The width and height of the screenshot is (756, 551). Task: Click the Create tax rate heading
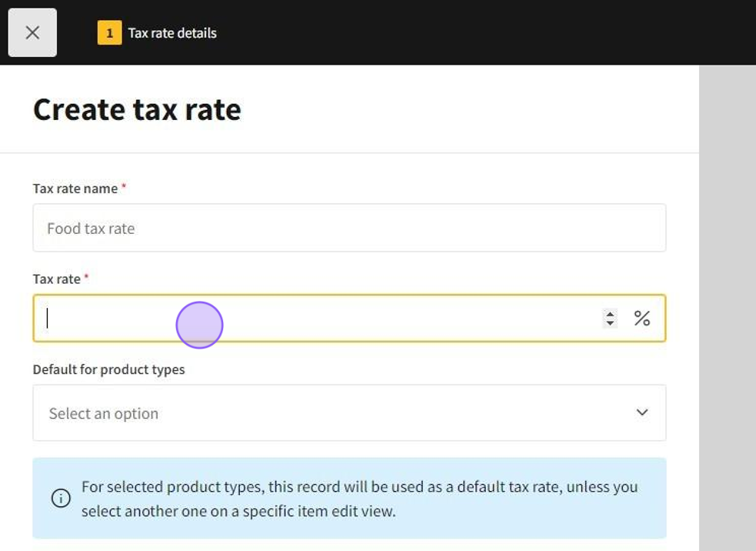point(137,109)
